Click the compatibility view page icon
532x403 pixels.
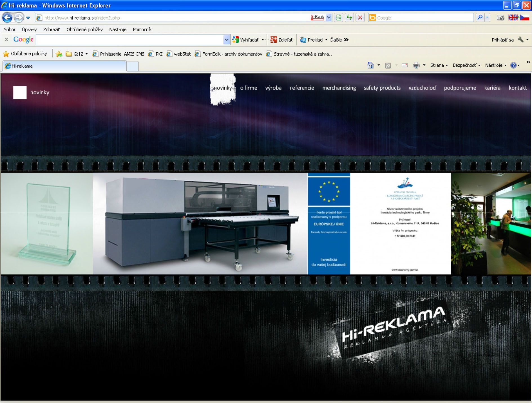coord(339,18)
